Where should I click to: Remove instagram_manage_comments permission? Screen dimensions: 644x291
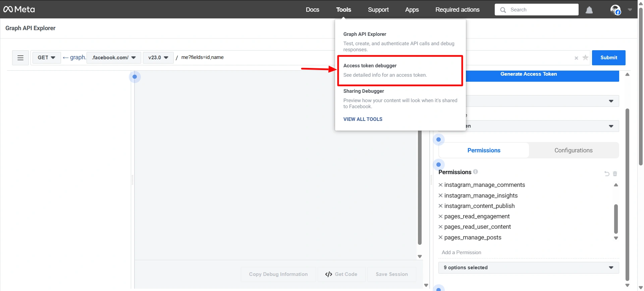440,185
